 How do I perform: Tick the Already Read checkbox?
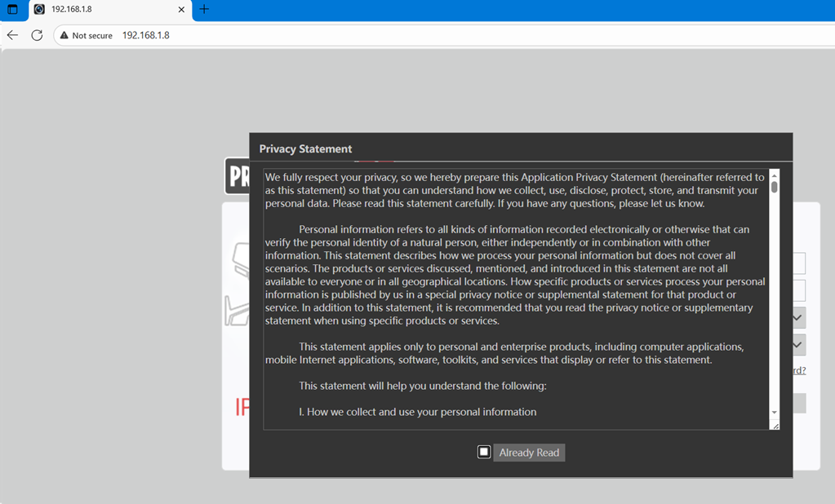pyautogui.click(x=484, y=452)
